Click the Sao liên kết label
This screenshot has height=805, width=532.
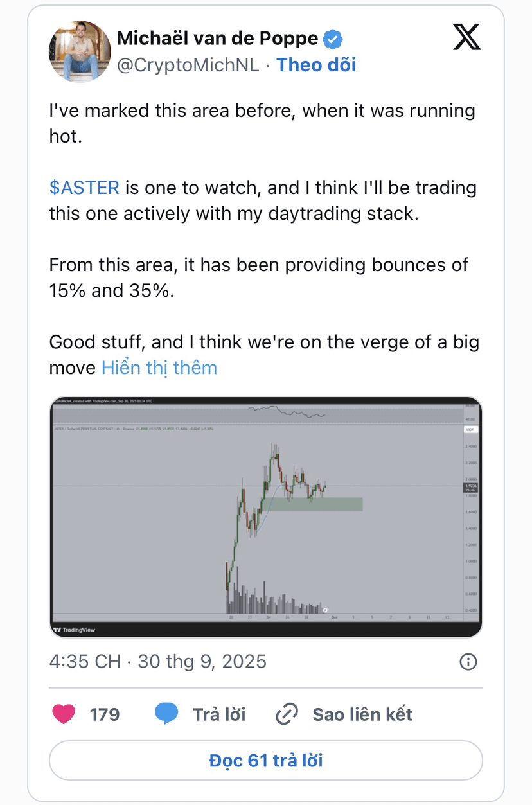(362, 714)
